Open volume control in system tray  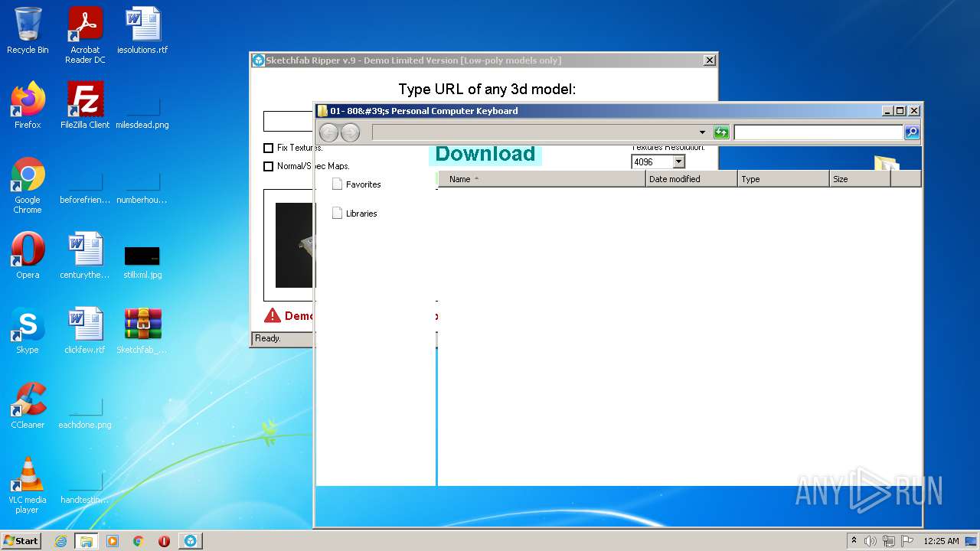871,541
